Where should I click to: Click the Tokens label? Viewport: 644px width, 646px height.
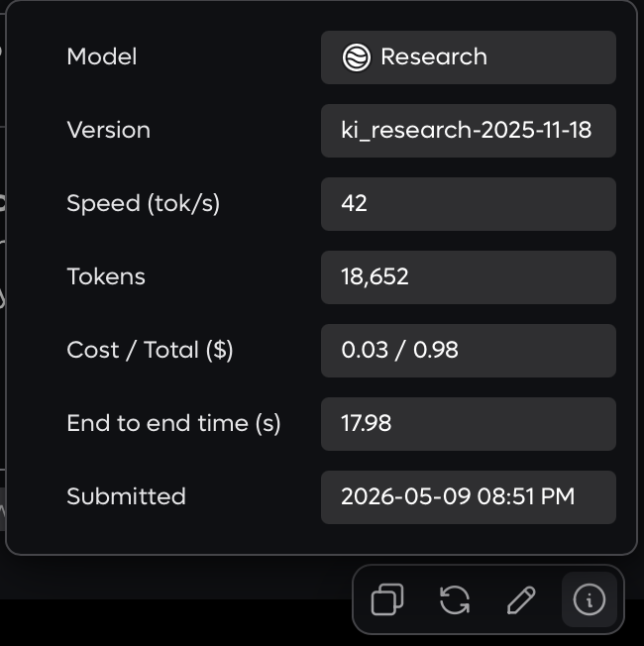(106, 276)
